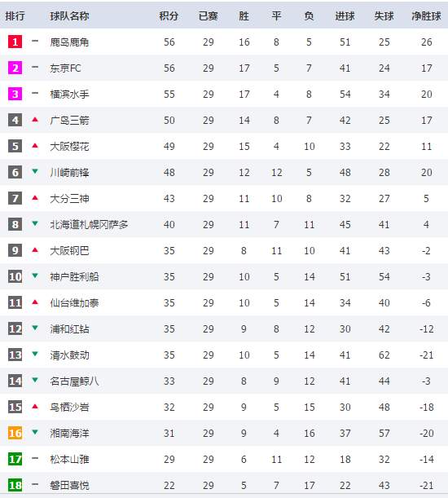Open team 磐田喜悦
This screenshot has height=498, width=448.
click(x=69, y=485)
